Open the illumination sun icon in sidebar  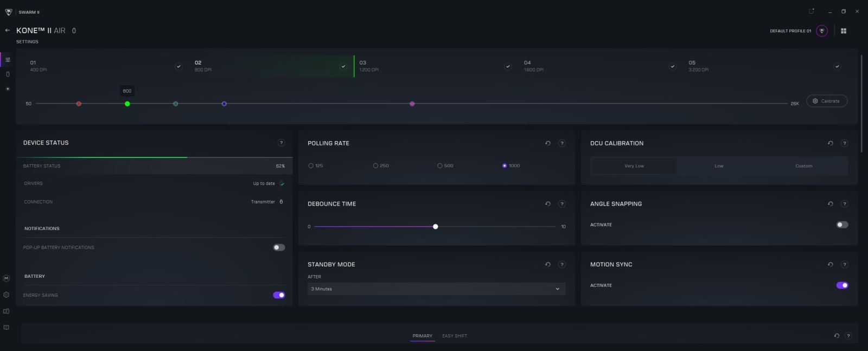pos(8,88)
